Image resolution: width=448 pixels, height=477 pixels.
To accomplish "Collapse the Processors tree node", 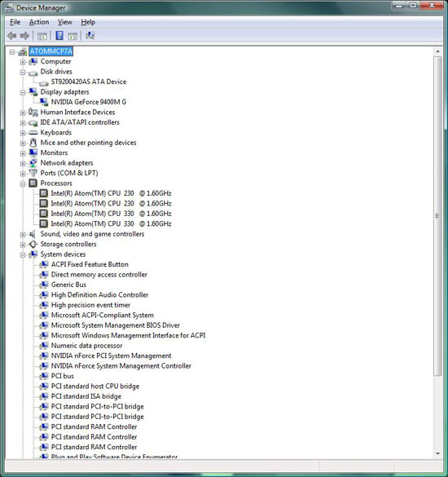I will (x=23, y=183).
